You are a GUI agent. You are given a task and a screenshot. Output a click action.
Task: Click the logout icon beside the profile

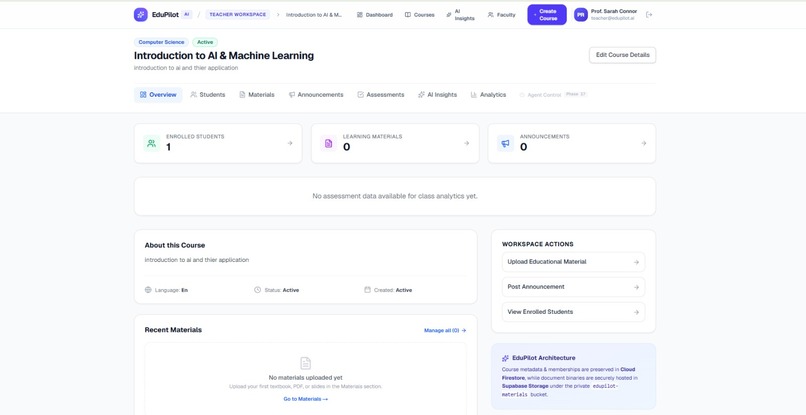pos(649,15)
